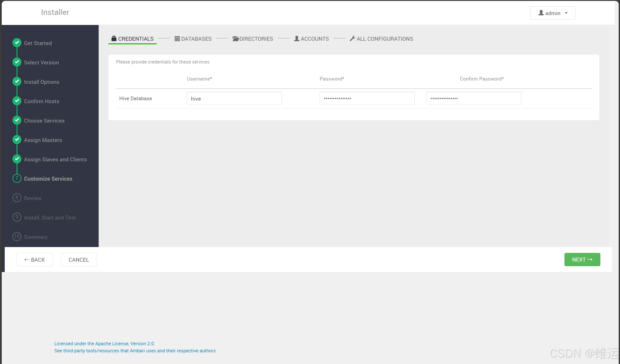This screenshot has height=364, width=620.
Task: Select the Summary step in the sidebar
Action: (x=36, y=237)
